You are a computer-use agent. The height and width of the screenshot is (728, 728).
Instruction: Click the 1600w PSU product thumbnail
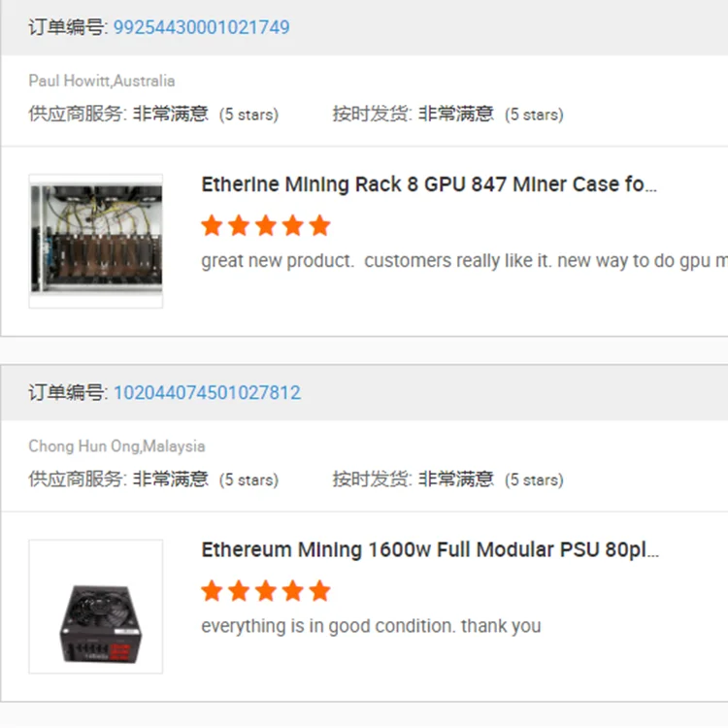[96, 607]
